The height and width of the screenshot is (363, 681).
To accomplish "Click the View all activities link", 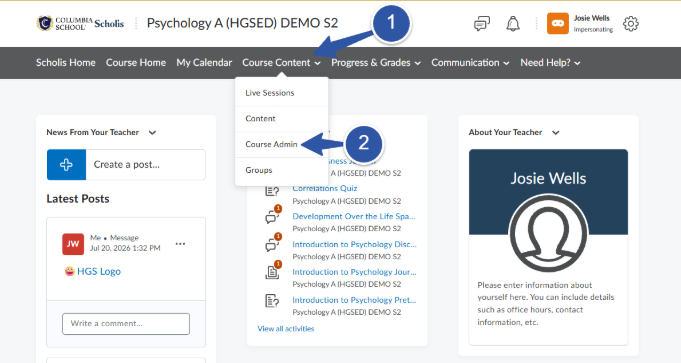I will pos(286,329).
